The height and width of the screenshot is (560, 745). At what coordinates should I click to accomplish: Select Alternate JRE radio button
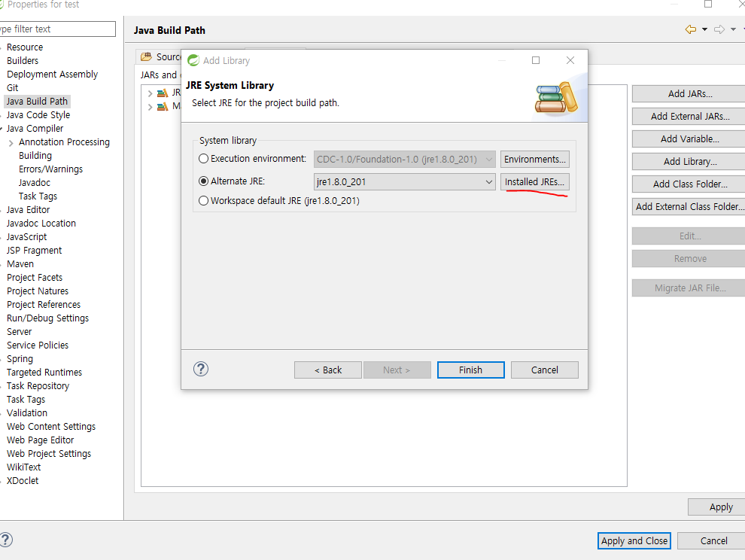[203, 181]
